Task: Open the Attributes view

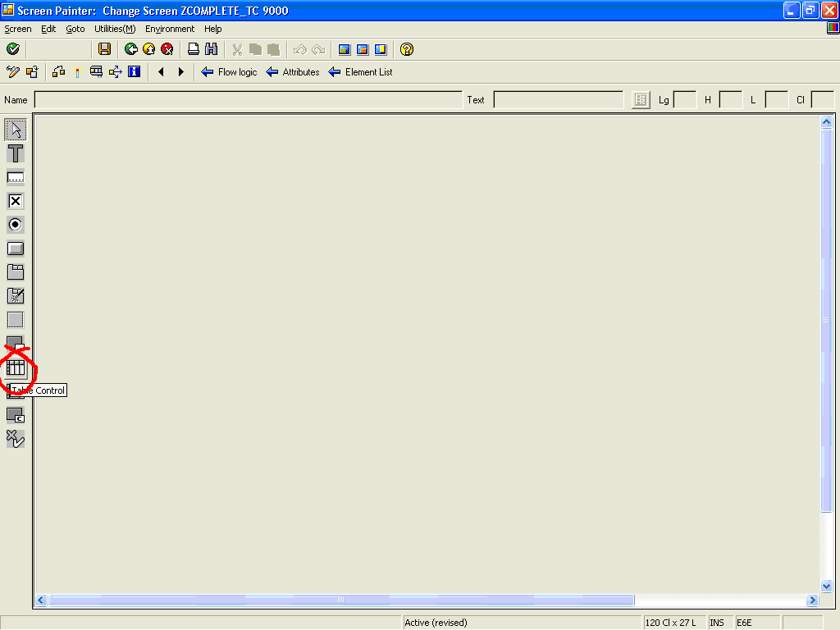Action: (292, 72)
